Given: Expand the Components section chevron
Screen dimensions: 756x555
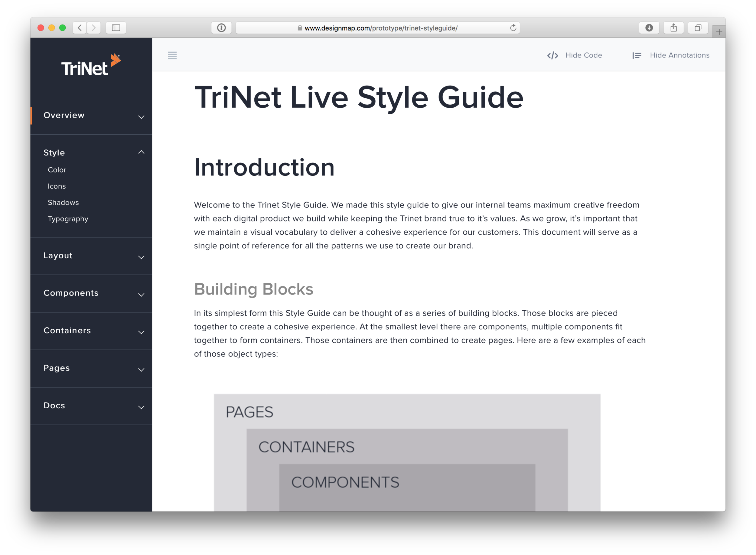Looking at the screenshot, I should coord(142,295).
